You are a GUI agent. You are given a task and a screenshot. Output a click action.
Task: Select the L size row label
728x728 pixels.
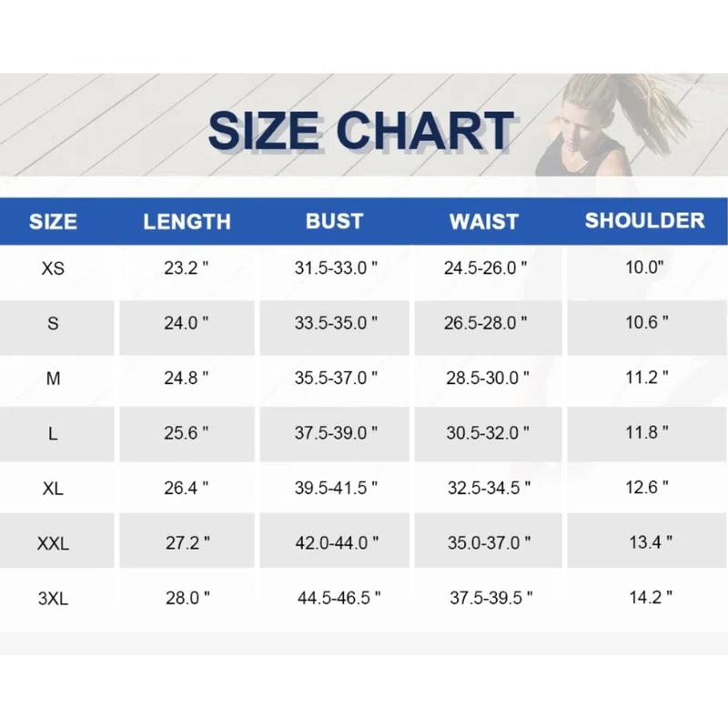pyautogui.click(x=53, y=434)
